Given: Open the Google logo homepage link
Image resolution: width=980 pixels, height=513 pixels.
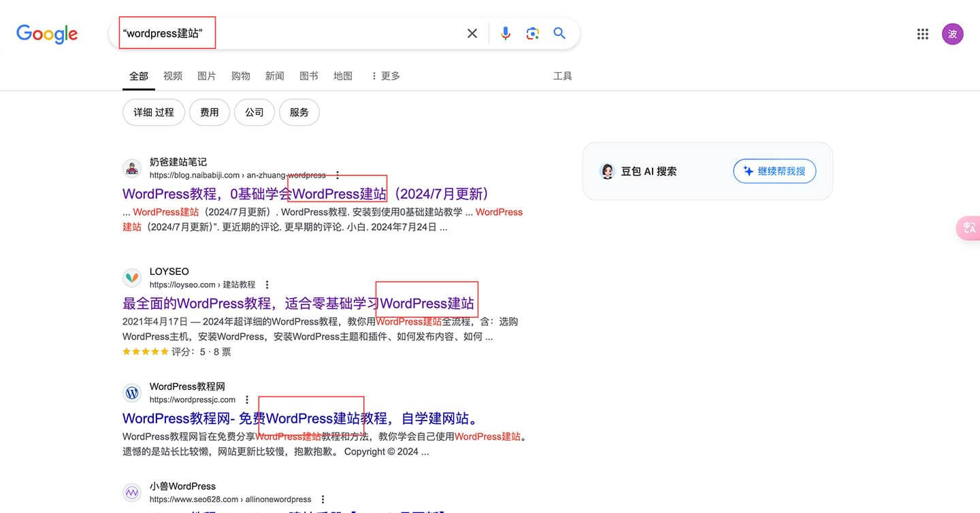Looking at the screenshot, I should click(x=47, y=33).
